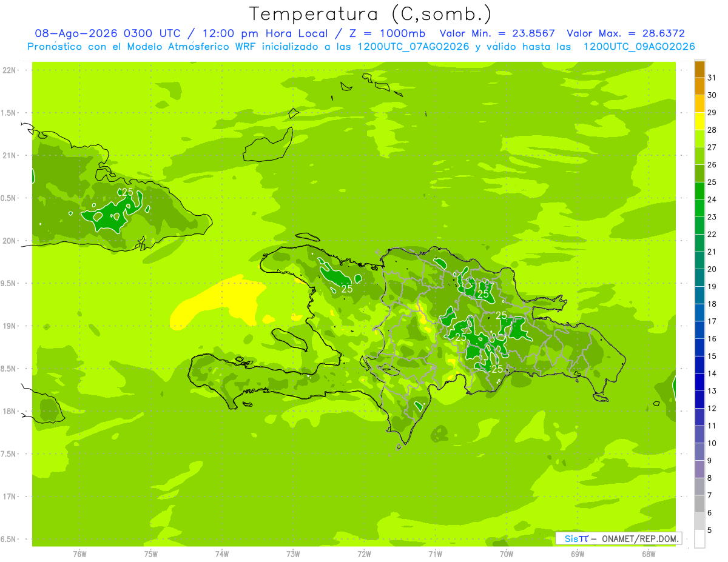
Task: Click the blue colorbar swatch between 15 and 16
Action: (x=699, y=347)
